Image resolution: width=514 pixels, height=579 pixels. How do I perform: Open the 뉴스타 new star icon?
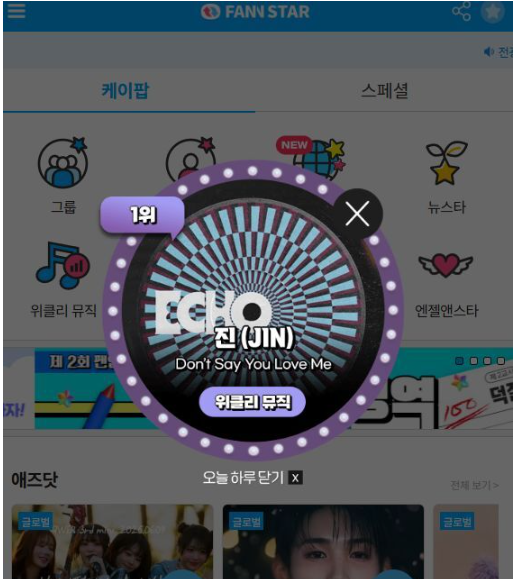(447, 163)
